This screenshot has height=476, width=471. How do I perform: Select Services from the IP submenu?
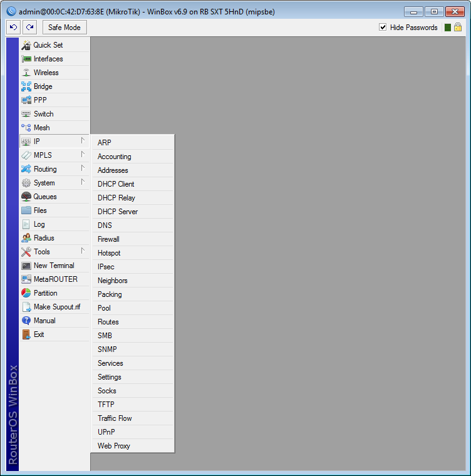coord(133,363)
